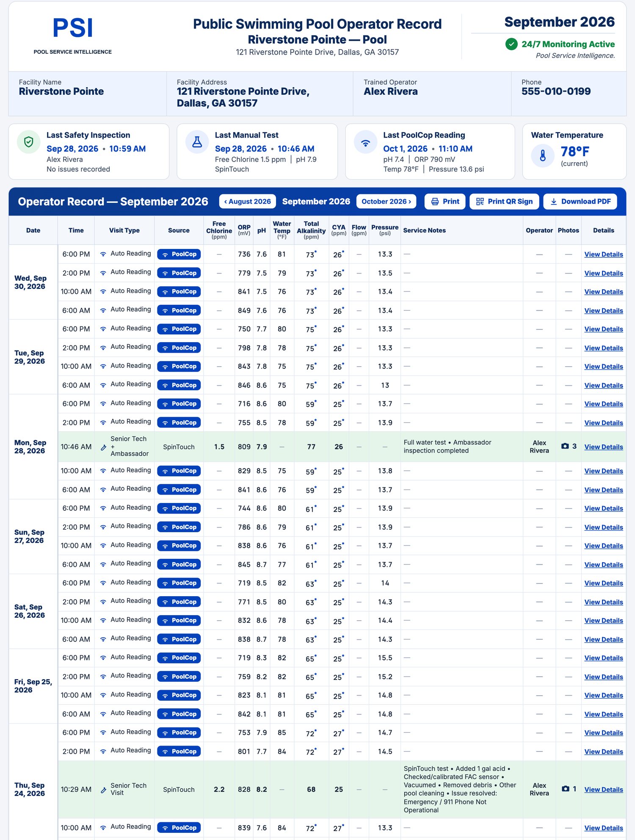Click the Free Chlorine column header
This screenshot has width=635, height=840.
pos(219,230)
